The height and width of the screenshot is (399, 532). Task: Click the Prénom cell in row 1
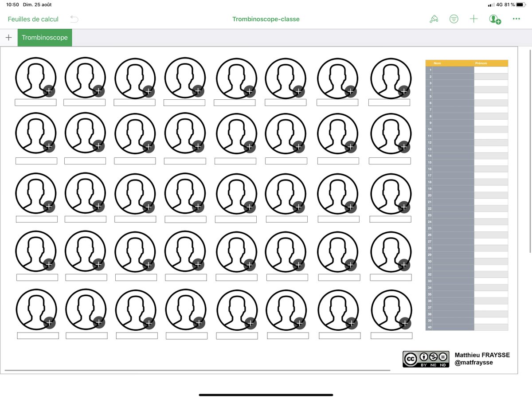[492, 70]
